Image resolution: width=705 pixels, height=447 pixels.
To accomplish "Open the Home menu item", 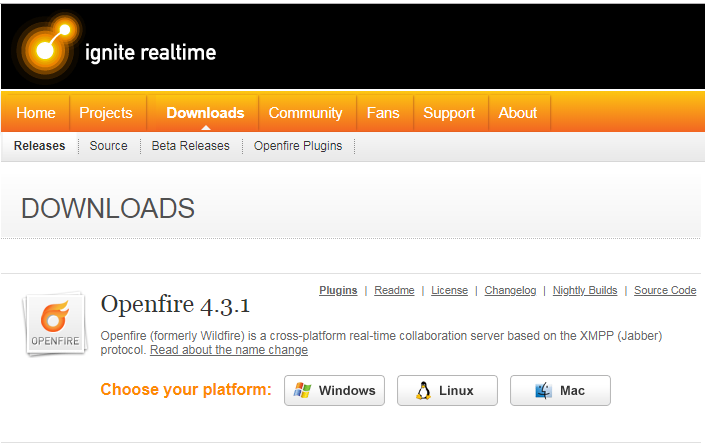I will click(x=36, y=113).
